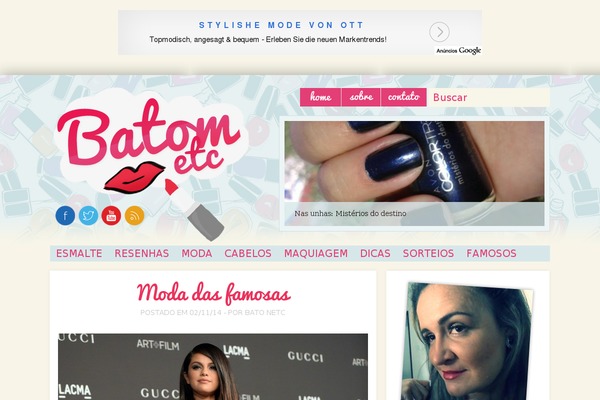The height and width of the screenshot is (400, 600).
Task: Open the Moda das famosas post title
Action: [x=214, y=294]
